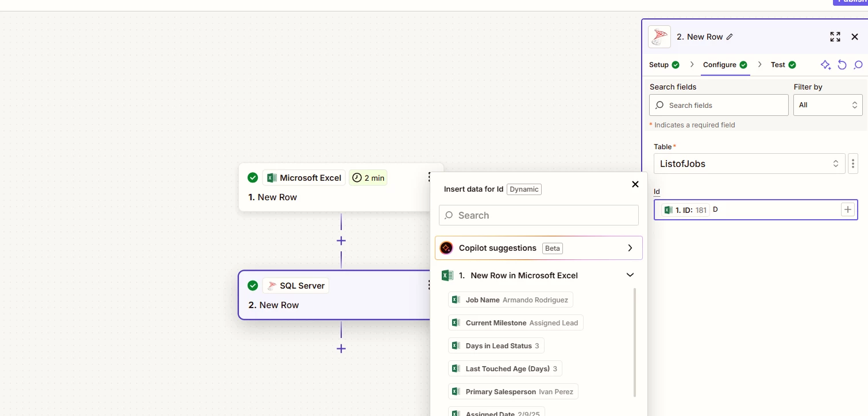Click the SQL Server app badge in step 2
The width and height of the screenshot is (868, 416).
(296, 286)
